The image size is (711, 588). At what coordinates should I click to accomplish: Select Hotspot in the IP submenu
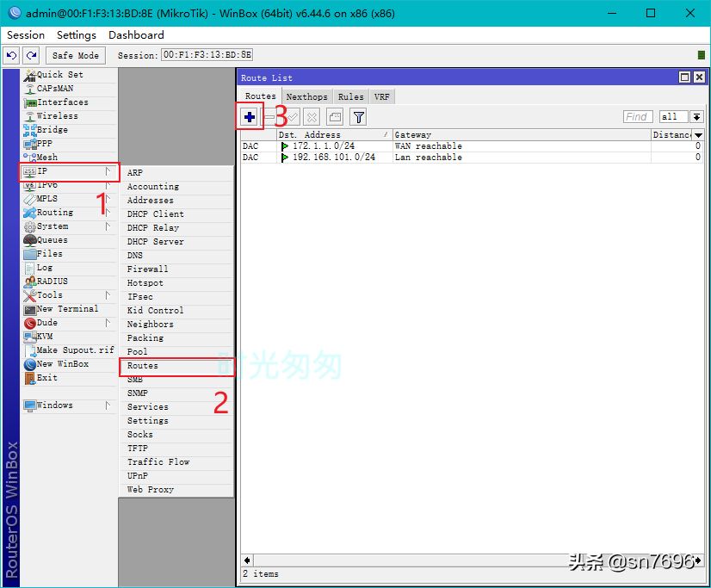(176, 283)
